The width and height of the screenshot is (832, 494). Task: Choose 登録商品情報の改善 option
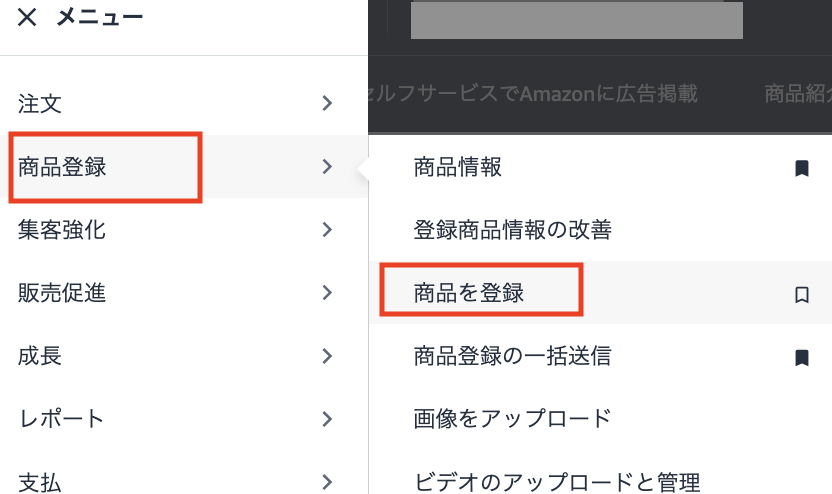[512, 230]
